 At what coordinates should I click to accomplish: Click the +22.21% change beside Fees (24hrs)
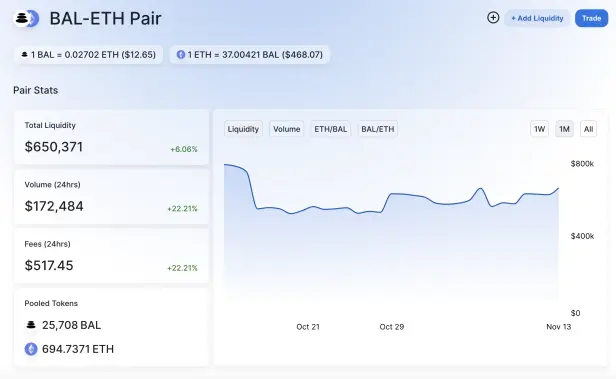tap(182, 268)
